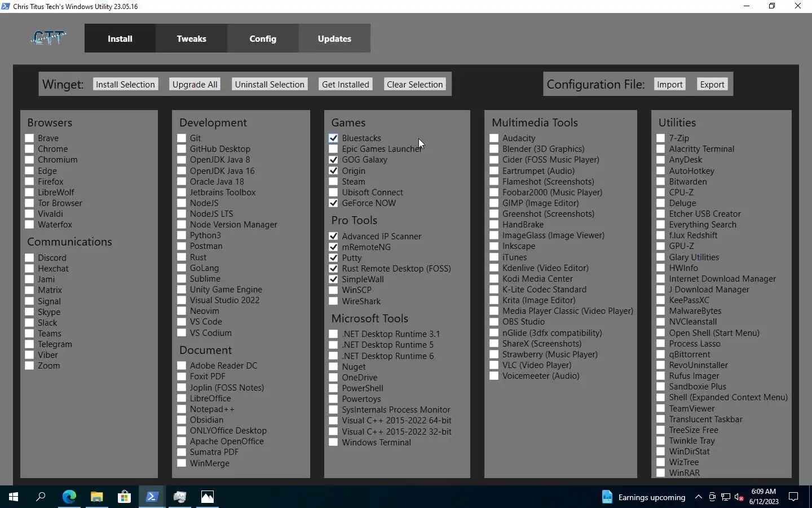812x508 pixels.
Task: Select the Git checkbox
Action: (182, 138)
